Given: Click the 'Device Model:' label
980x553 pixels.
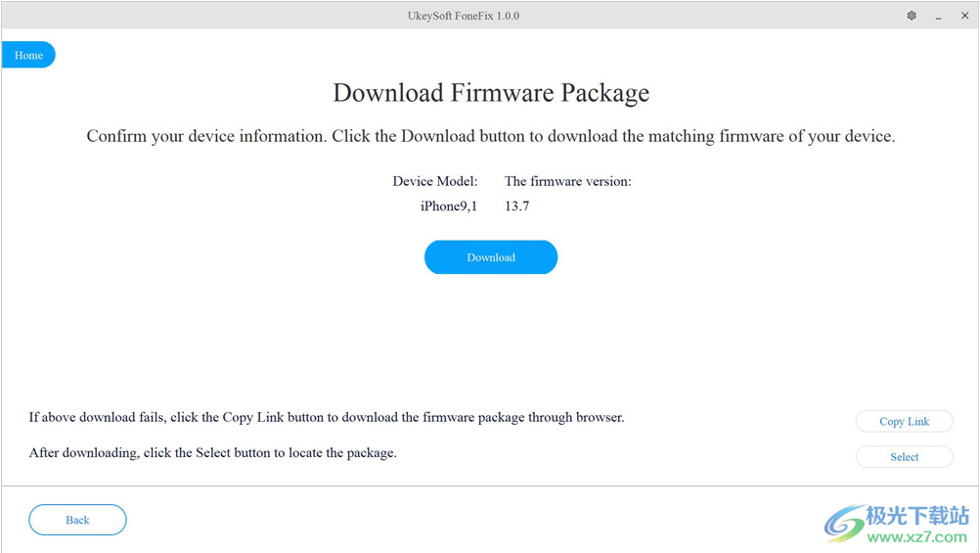Looking at the screenshot, I should point(435,181).
